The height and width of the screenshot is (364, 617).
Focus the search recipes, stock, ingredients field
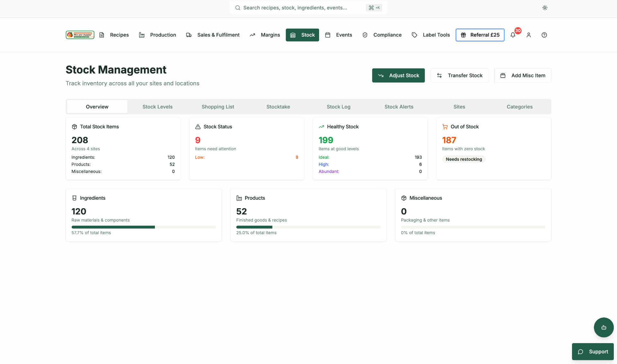(308, 8)
